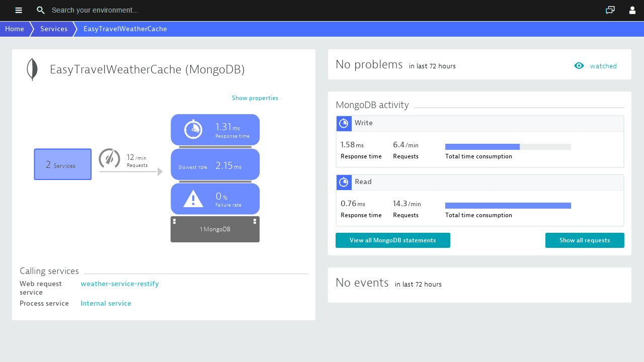Select the 2 Services caller box

click(63, 164)
